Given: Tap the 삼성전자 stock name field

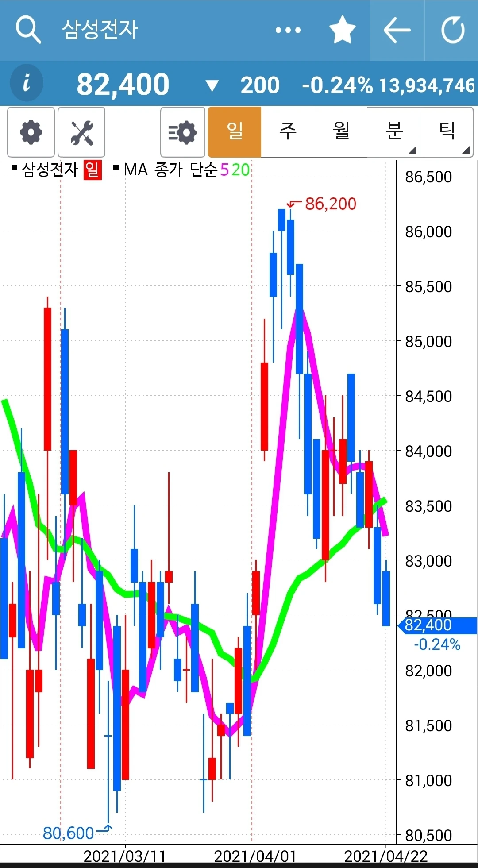Looking at the screenshot, I should [x=100, y=30].
